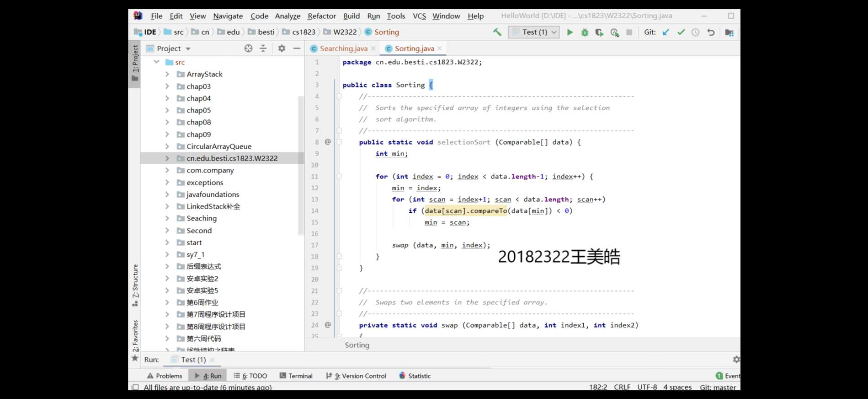Viewport: 868px width, 399px height.
Task: Hide the Project panel with minus icon
Action: [x=297, y=49]
